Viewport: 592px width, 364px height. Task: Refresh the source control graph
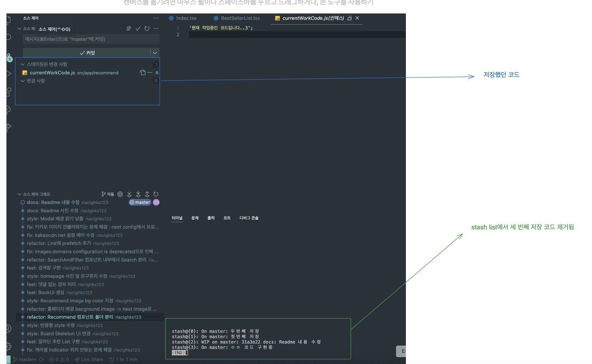pyautogui.click(x=156, y=194)
